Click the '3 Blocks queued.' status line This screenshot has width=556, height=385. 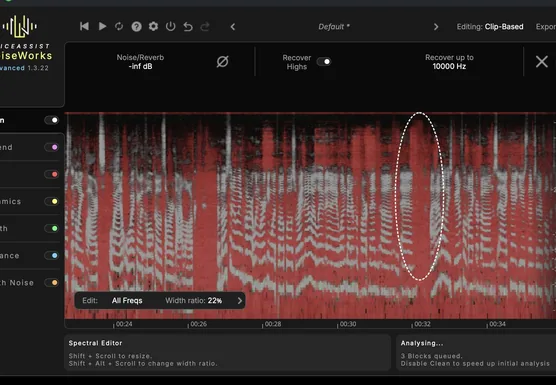pos(432,356)
